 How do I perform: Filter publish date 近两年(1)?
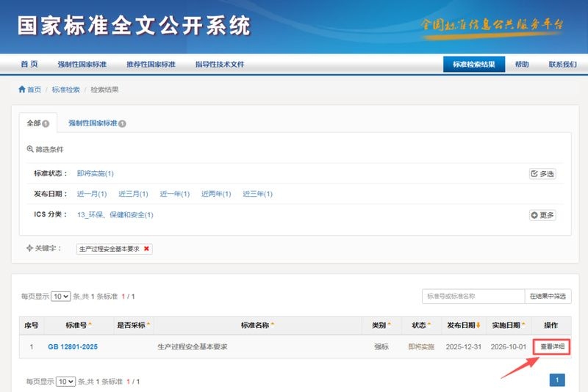click(216, 194)
